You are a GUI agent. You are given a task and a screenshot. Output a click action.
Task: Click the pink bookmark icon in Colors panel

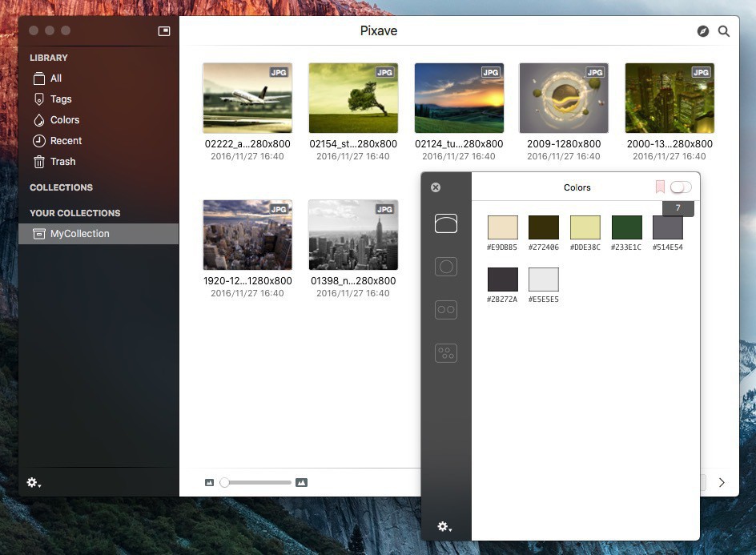click(660, 187)
